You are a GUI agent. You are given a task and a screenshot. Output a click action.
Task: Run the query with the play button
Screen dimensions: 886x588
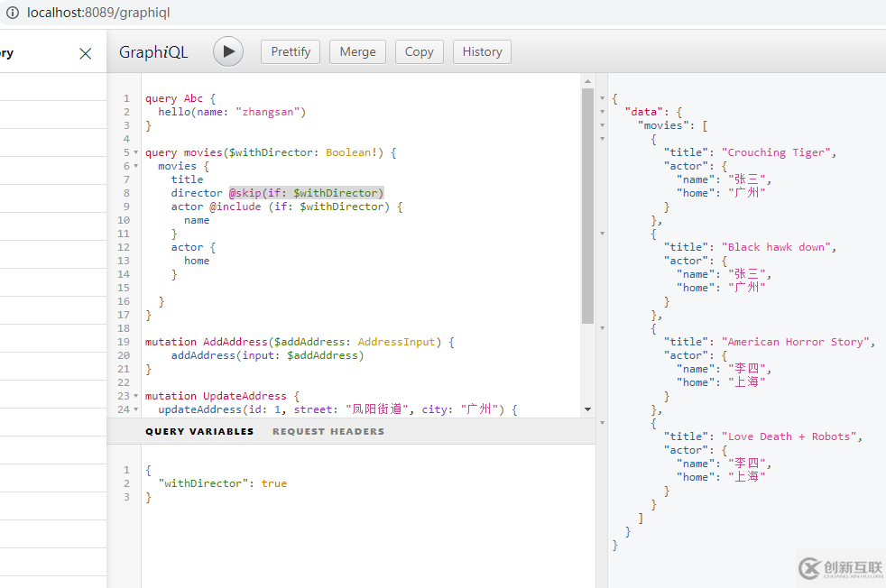228,51
